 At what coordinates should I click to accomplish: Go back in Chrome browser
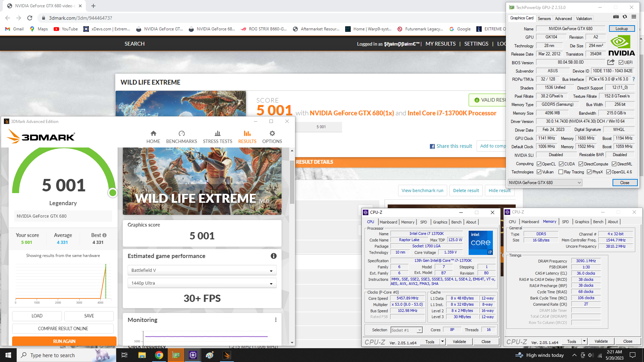point(8,18)
